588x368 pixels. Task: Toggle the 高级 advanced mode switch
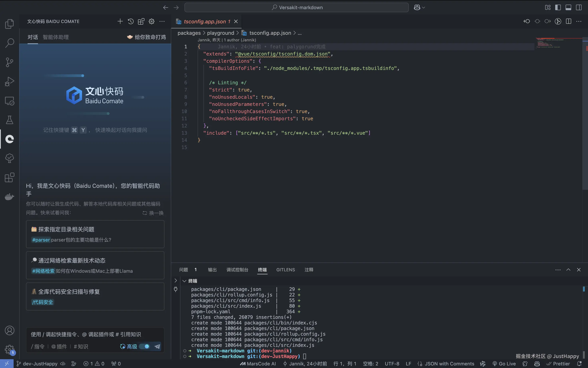pyautogui.click(x=144, y=346)
